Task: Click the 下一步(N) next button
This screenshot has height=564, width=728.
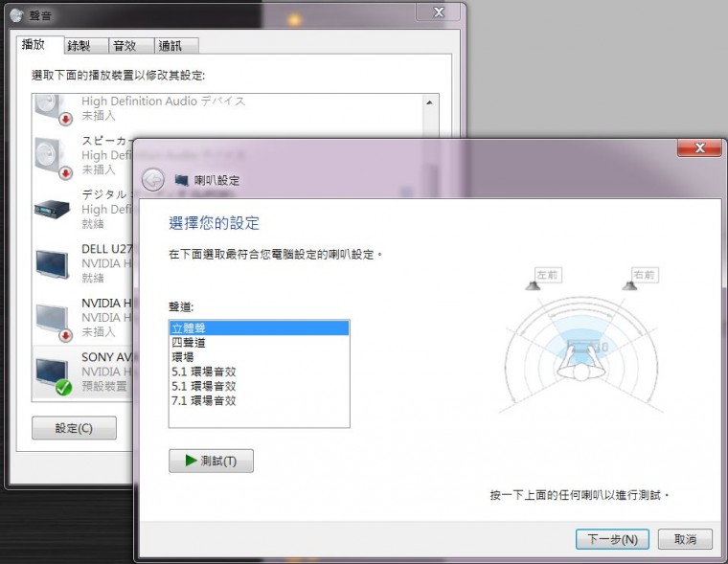Action: point(612,539)
